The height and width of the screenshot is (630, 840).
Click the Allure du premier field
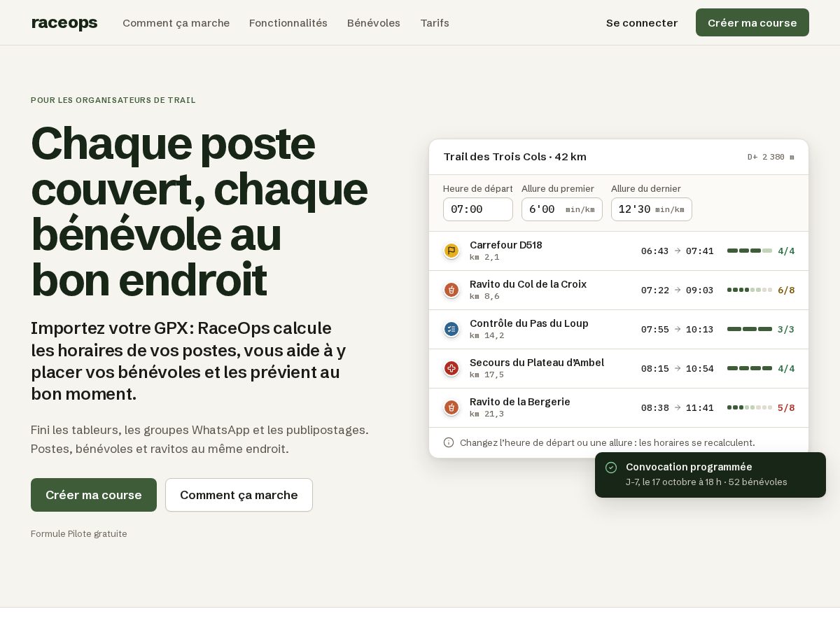pos(562,209)
